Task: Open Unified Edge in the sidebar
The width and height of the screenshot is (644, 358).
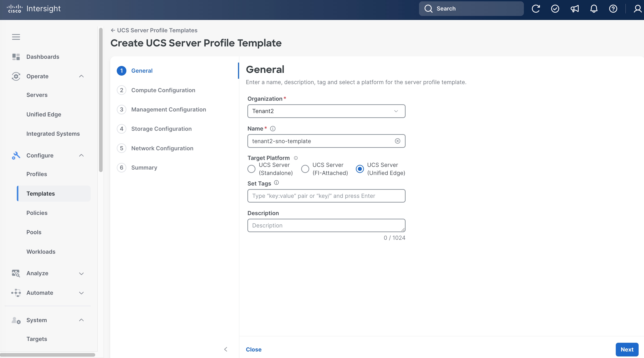Action: click(44, 114)
